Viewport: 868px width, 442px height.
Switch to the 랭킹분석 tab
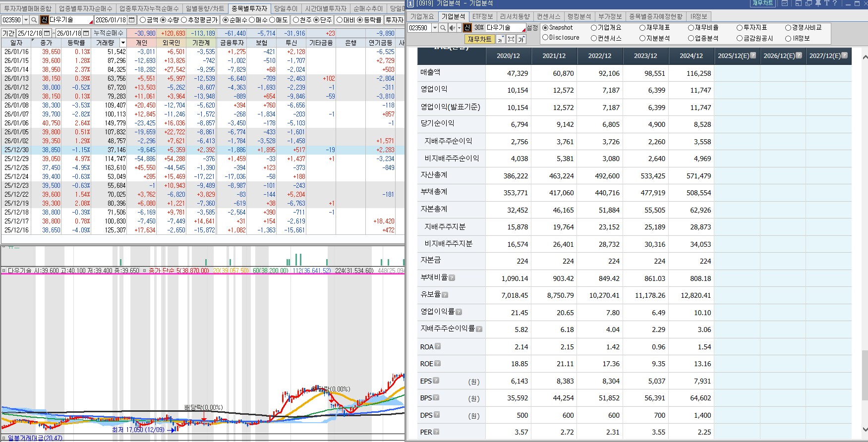click(x=579, y=16)
